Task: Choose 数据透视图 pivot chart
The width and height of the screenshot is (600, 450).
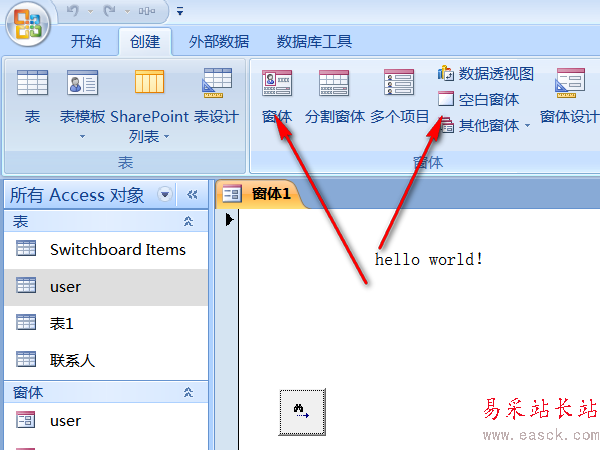Action: 486,73
